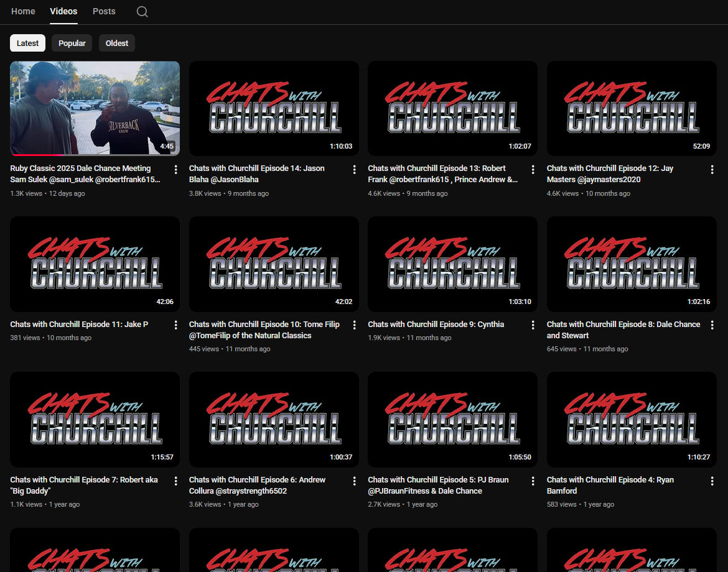Open Episode 5 PJ Braun video title link
Viewport: 728px width, 572px height.
tap(438, 485)
